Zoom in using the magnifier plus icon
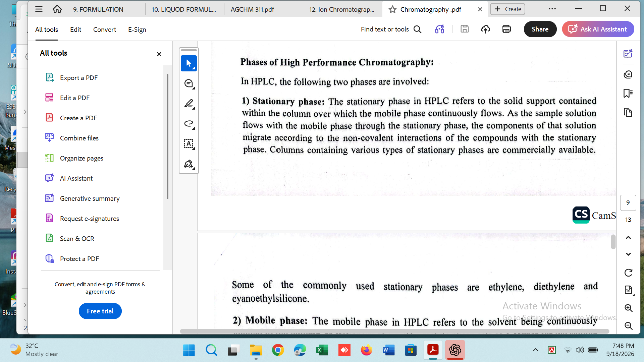 click(x=628, y=308)
